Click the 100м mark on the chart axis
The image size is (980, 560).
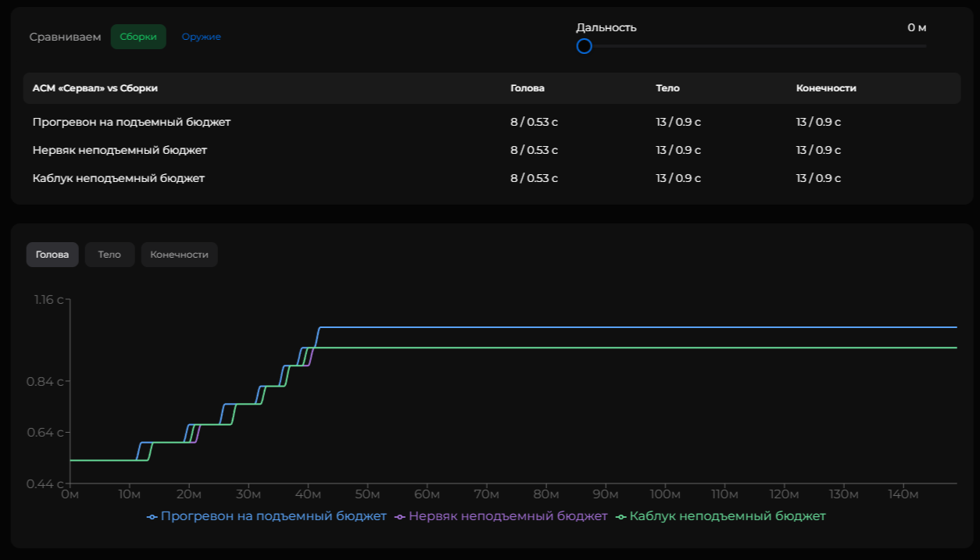click(x=665, y=494)
